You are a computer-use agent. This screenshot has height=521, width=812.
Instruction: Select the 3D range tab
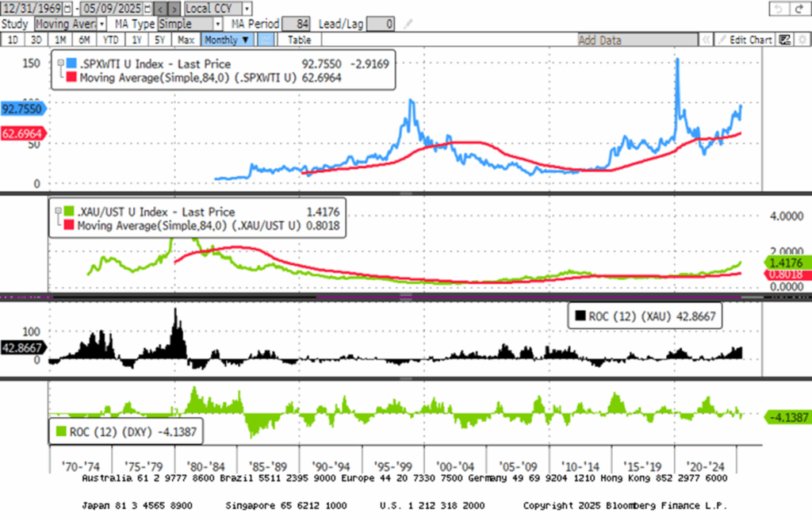coord(36,40)
